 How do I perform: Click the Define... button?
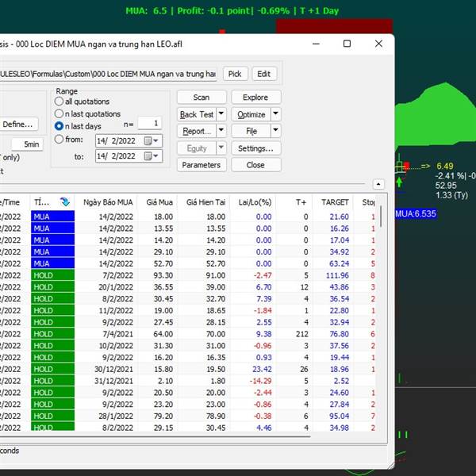[x=19, y=125]
